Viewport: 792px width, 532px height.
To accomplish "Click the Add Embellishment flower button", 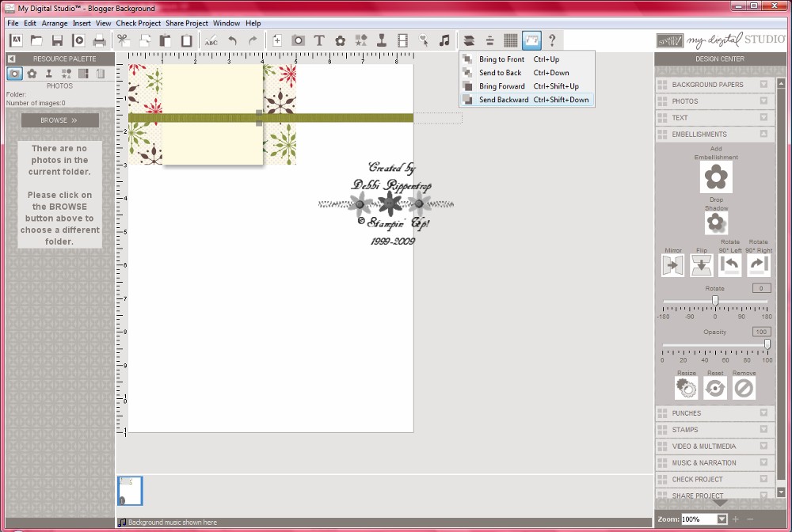I will pyautogui.click(x=716, y=177).
